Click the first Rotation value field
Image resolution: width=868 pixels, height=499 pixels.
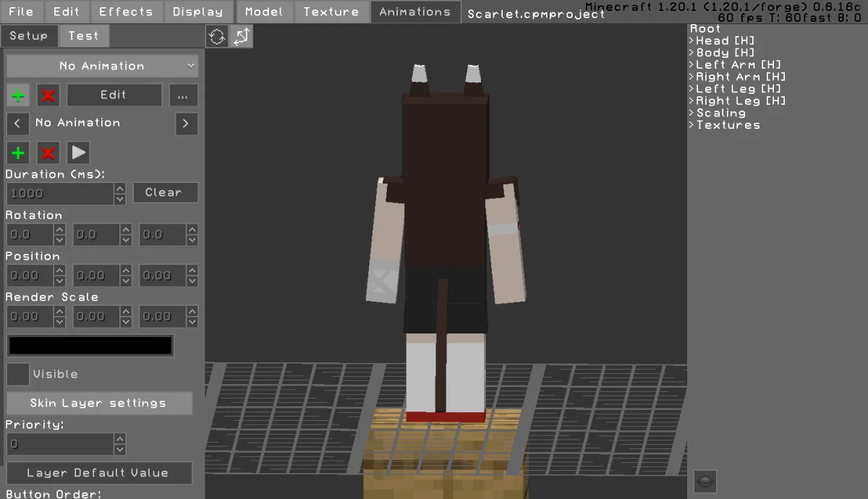[30, 235]
